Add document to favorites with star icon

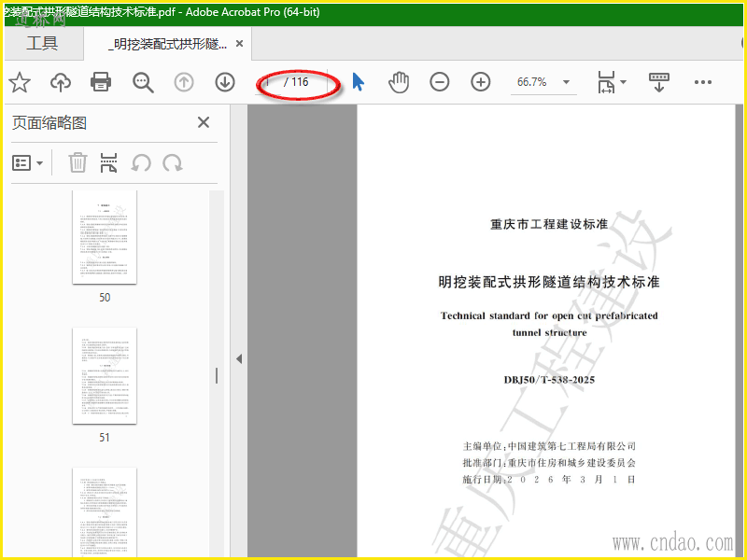[20, 82]
